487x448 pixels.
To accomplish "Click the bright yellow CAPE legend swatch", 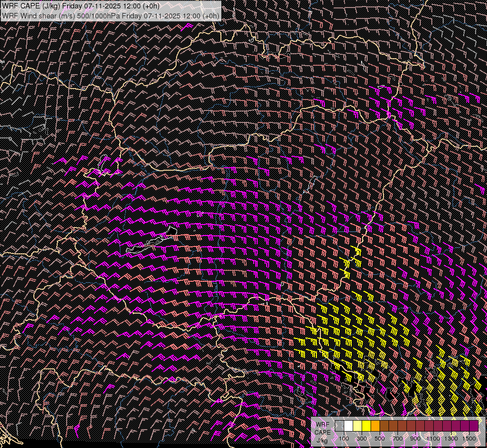I will [366, 426].
